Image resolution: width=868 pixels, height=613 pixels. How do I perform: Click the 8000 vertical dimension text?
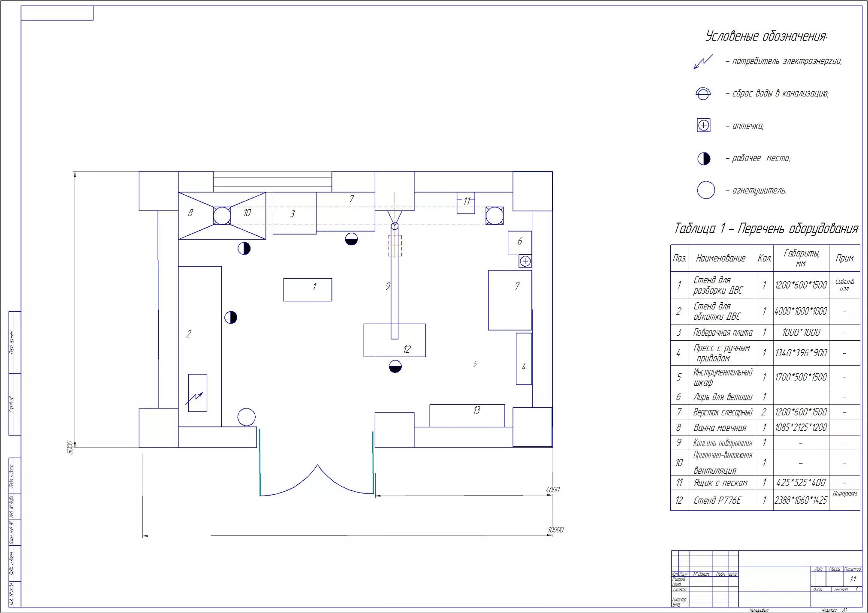click(70, 448)
